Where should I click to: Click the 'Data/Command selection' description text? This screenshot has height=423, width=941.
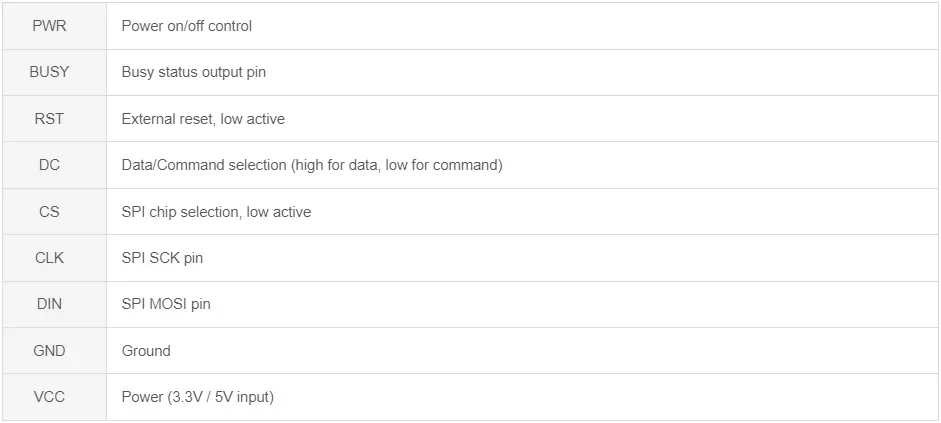pos(203,165)
